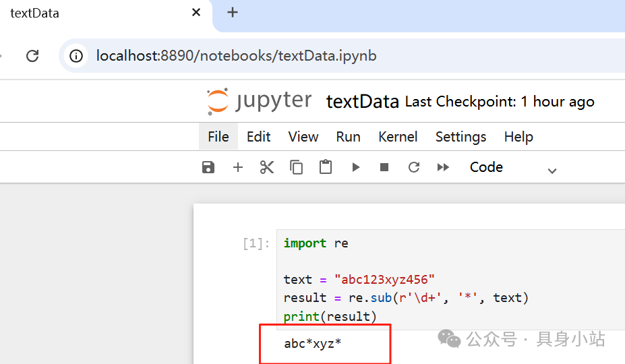Open the View menu
Viewport: 625px width, 364px height.
(x=303, y=137)
